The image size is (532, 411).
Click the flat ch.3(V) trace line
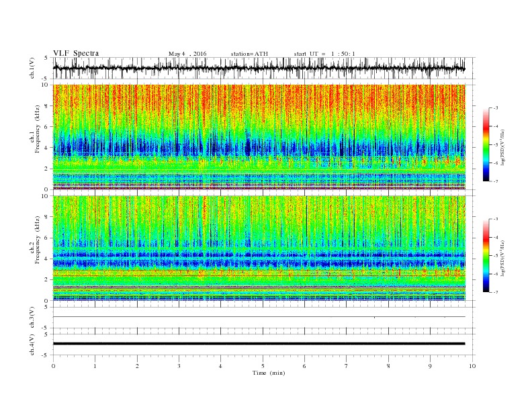pos(259,317)
